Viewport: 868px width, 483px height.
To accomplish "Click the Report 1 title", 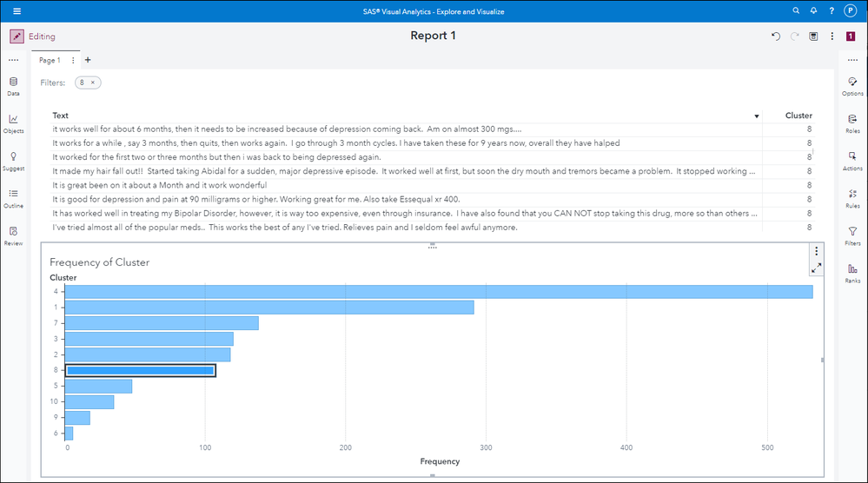I will pos(433,36).
